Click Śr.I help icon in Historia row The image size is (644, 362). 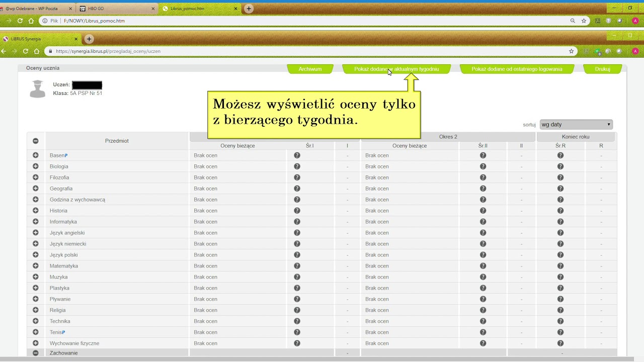click(x=297, y=211)
